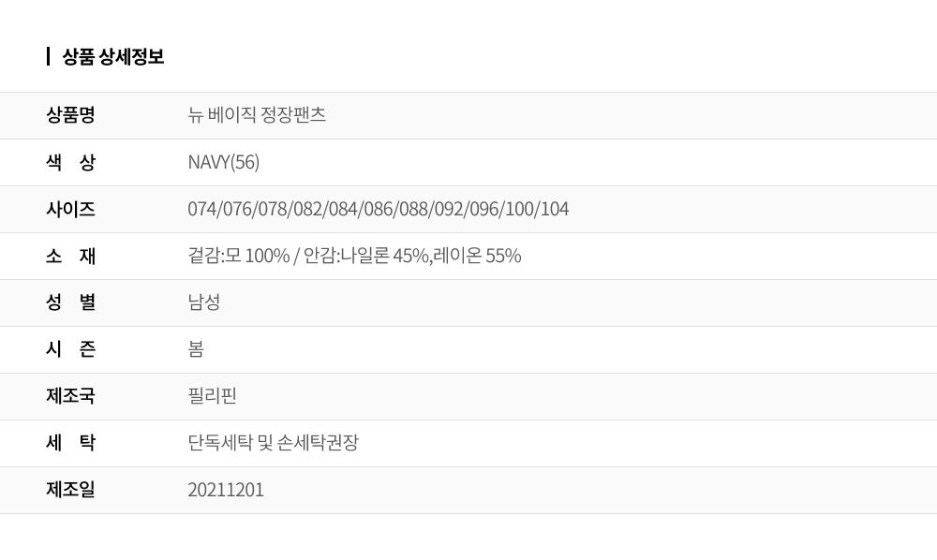Image resolution: width=937 pixels, height=560 pixels.
Task: Click washing instructions 단독세탁 및 손세탁권장
Action: click(273, 443)
